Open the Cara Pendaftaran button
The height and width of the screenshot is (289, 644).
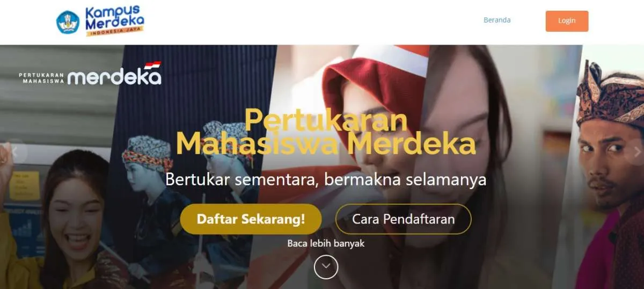click(x=403, y=219)
